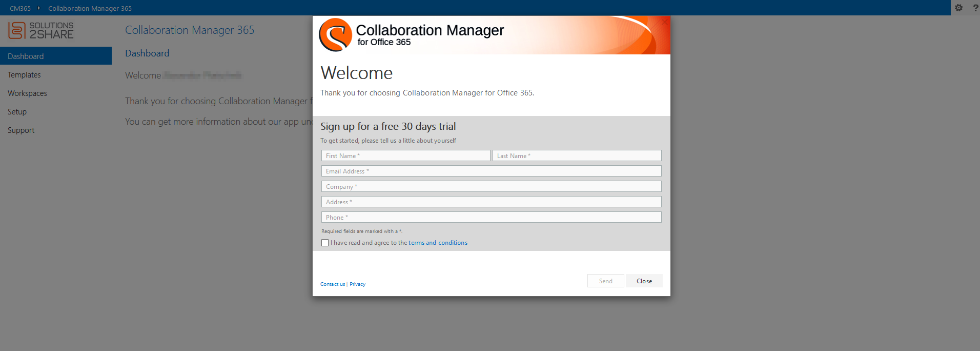Click the Solutions2Share logo
The height and width of the screenshot is (351, 980).
coord(41,30)
